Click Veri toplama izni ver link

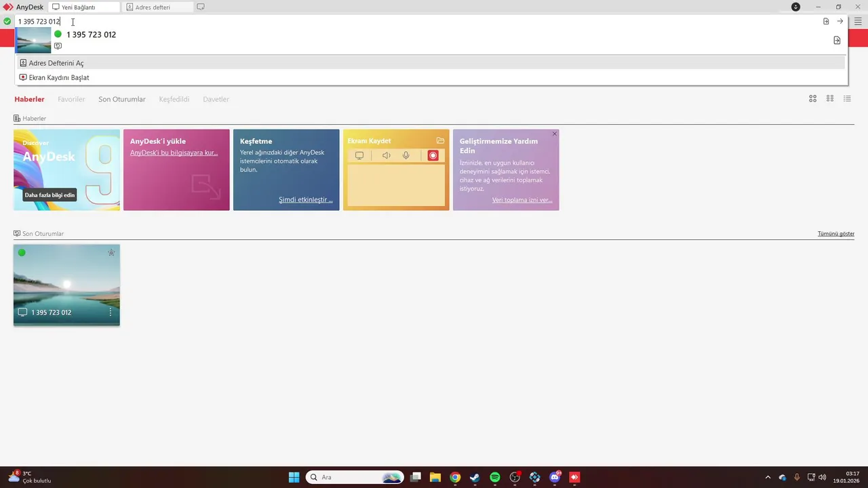pos(522,200)
